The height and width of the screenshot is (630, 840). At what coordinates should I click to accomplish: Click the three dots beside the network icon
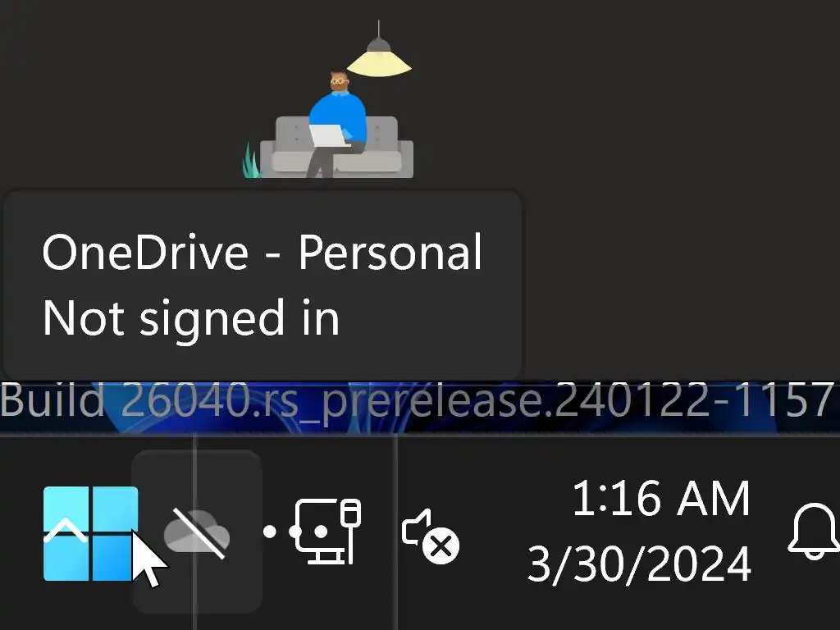[295, 532]
